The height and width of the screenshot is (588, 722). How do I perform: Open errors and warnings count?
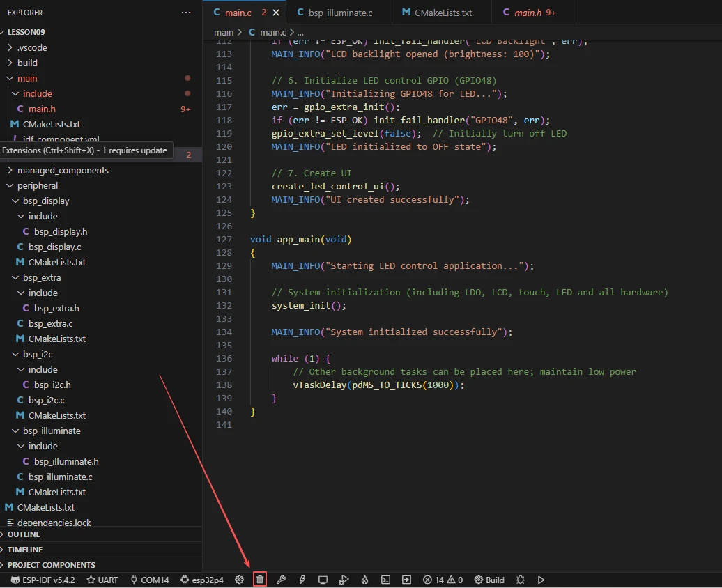click(443, 580)
